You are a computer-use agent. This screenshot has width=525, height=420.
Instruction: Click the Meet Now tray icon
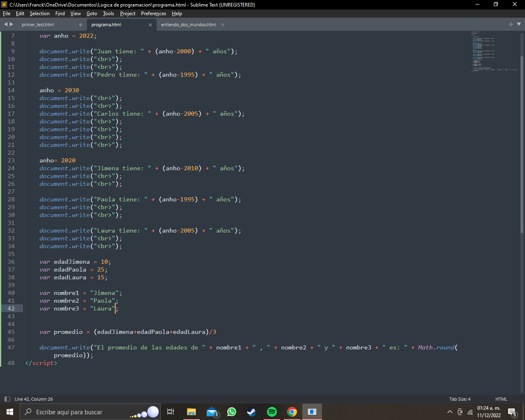click(460, 412)
